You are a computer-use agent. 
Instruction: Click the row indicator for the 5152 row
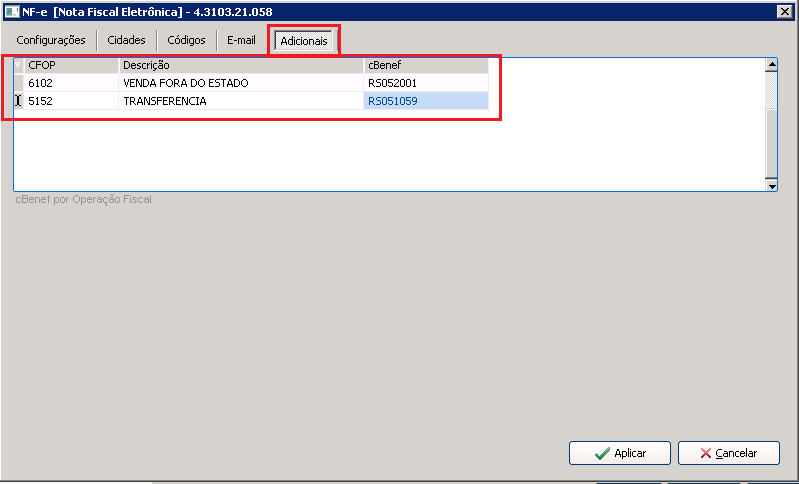tap(18, 101)
